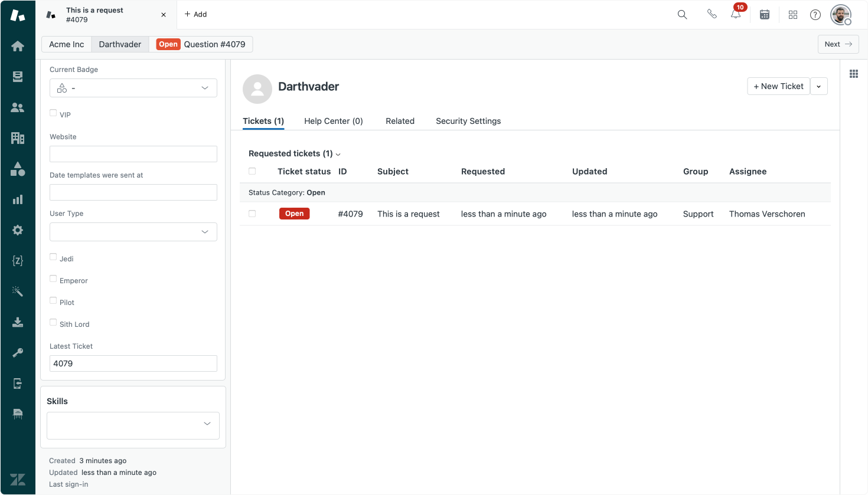Image resolution: width=868 pixels, height=495 pixels.
Task: Open the apps grid icon at right panel
Action: pos(854,74)
